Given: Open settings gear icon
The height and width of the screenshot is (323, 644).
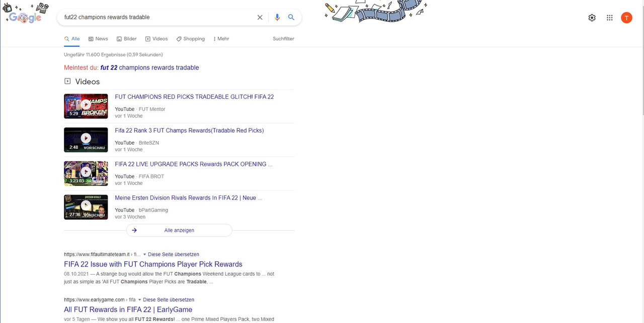Looking at the screenshot, I should tap(592, 18).
